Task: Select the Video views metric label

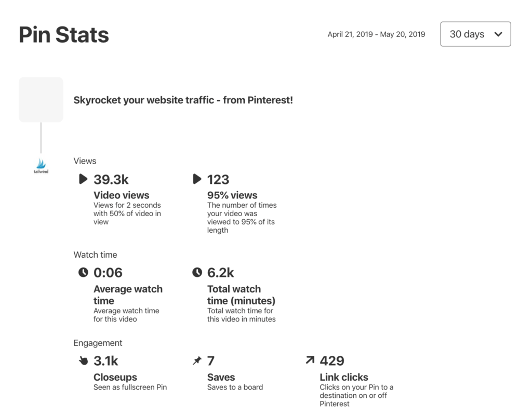Action: click(122, 195)
